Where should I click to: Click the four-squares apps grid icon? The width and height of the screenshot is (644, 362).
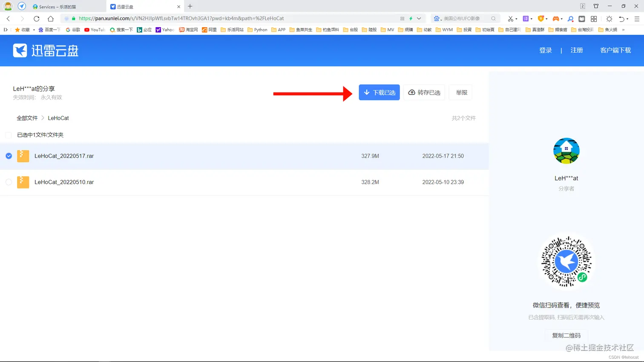coord(594,19)
